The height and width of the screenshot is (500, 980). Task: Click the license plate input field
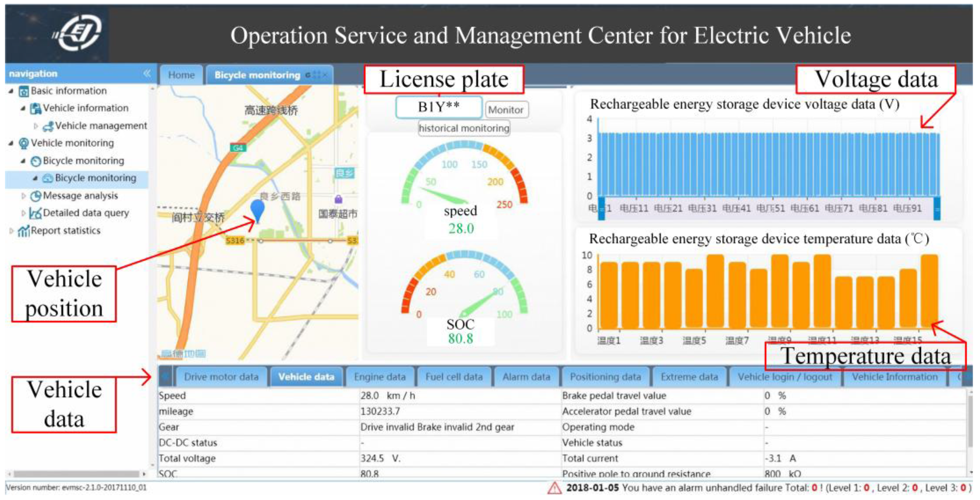[x=439, y=107]
